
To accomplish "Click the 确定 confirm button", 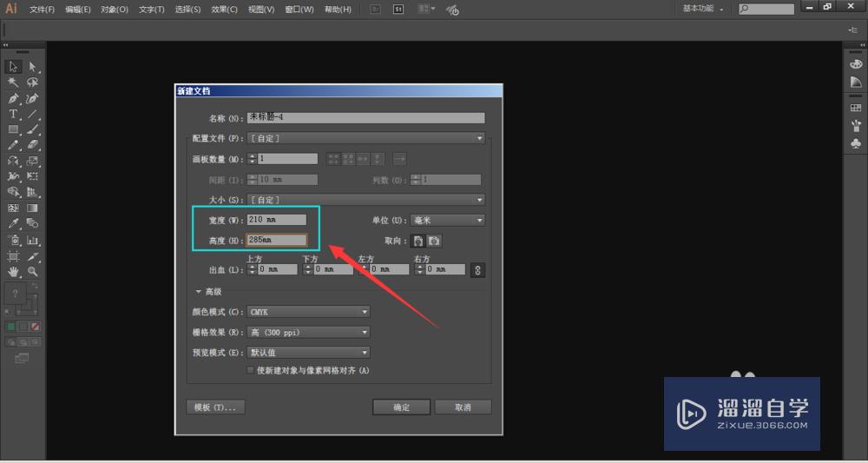I will click(401, 407).
